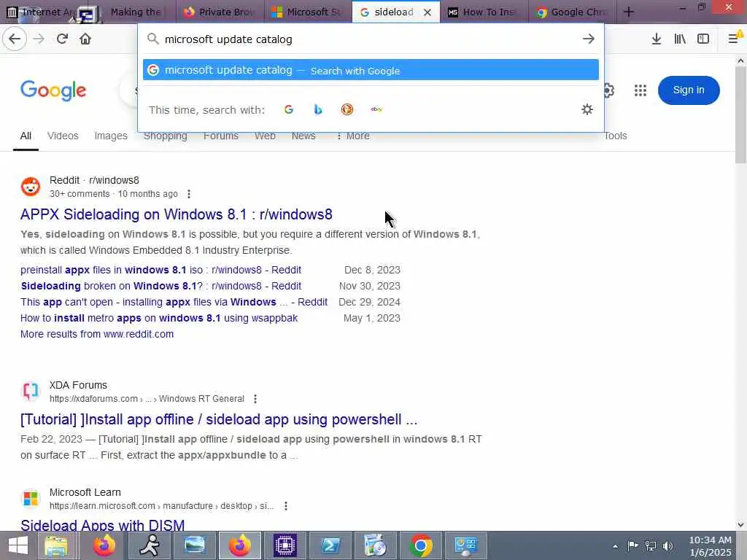Open the Windows Start button
747x560 pixels.
(18, 545)
